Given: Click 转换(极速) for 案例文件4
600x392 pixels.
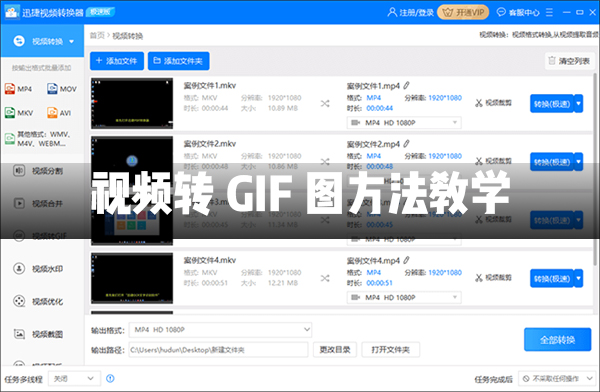Looking at the screenshot, I should (552, 279).
